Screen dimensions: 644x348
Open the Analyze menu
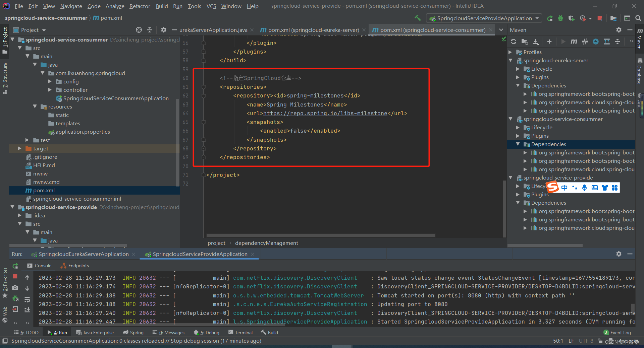[x=115, y=6]
